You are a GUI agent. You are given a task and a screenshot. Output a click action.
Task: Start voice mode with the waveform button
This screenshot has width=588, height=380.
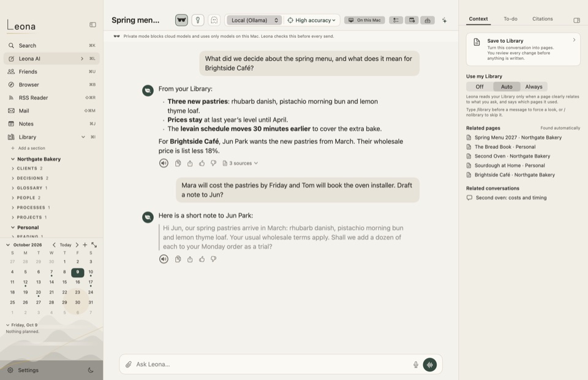(x=430, y=365)
